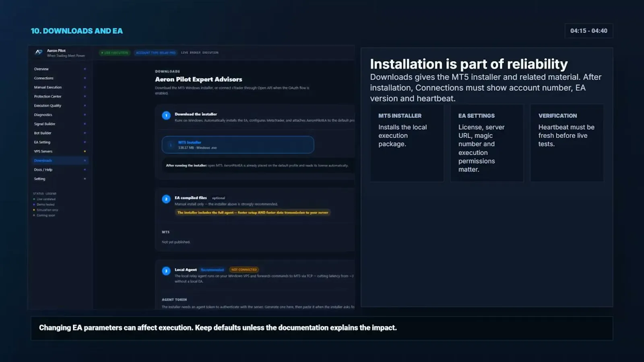Viewport: 644px width, 362px height.
Task: Click the yellow installer includes full agent notice
Action: [253, 212]
